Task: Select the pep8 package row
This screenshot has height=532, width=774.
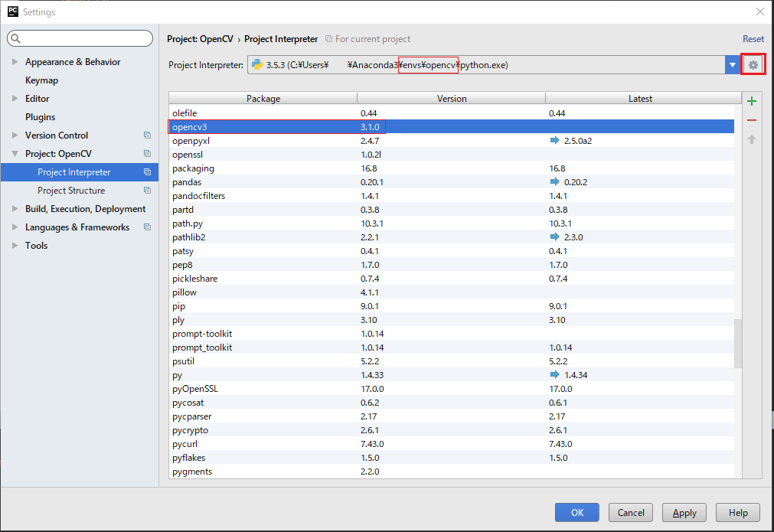Action: click(x=451, y=265)
